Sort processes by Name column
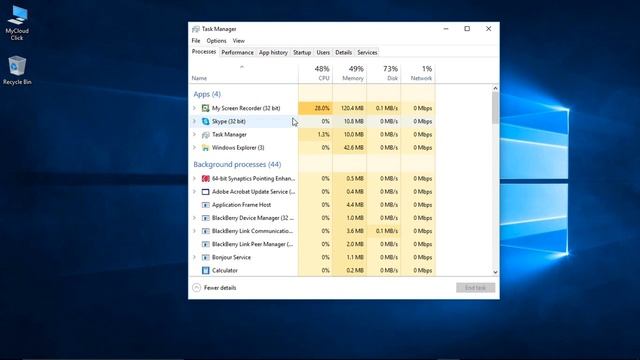Image resolution: width=640 pixels, height=360 pixels. (244, 73)
